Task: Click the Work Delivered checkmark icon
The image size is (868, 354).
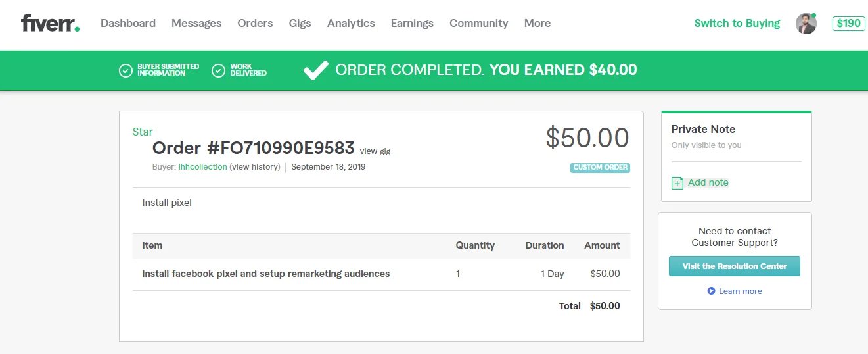Action: pos(219,70)
